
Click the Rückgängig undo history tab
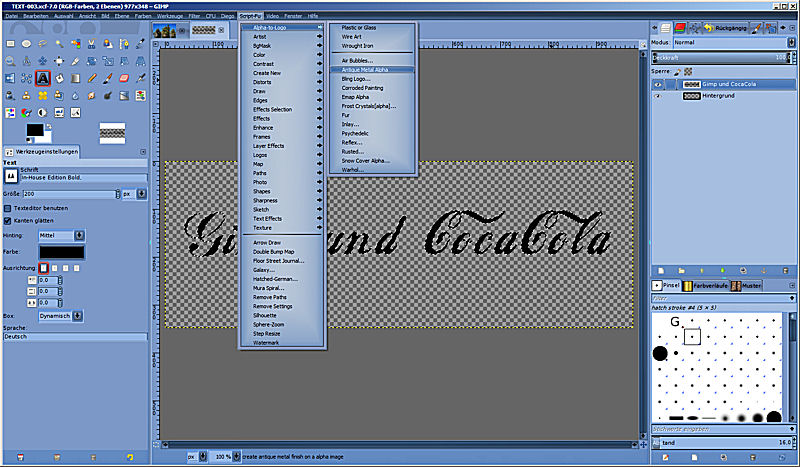726,28
